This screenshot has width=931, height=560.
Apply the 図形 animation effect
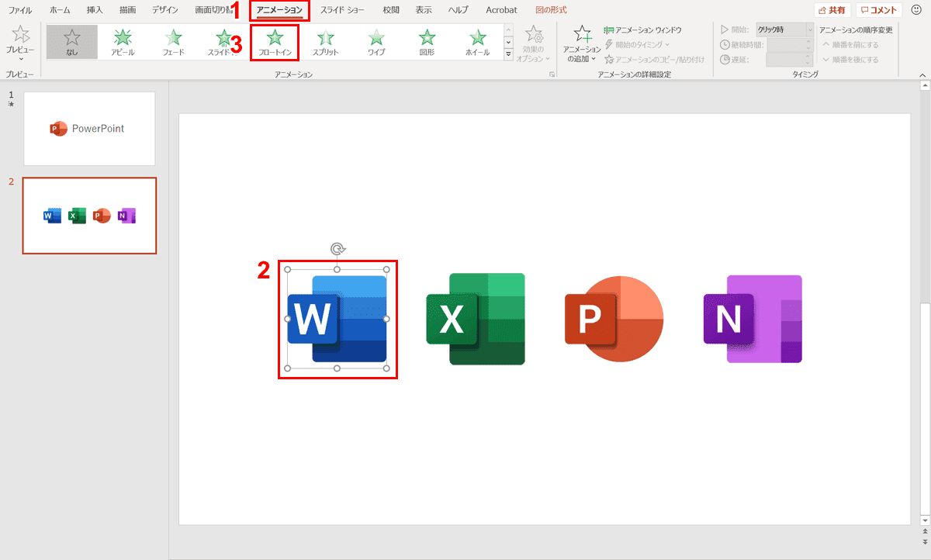(427, 43)
